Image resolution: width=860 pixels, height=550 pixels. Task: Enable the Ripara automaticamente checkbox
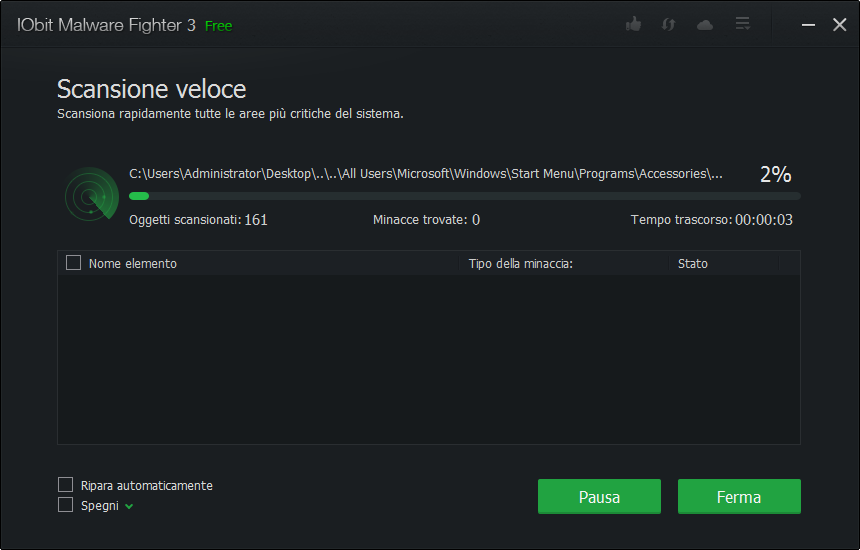(x=66, y=485)
